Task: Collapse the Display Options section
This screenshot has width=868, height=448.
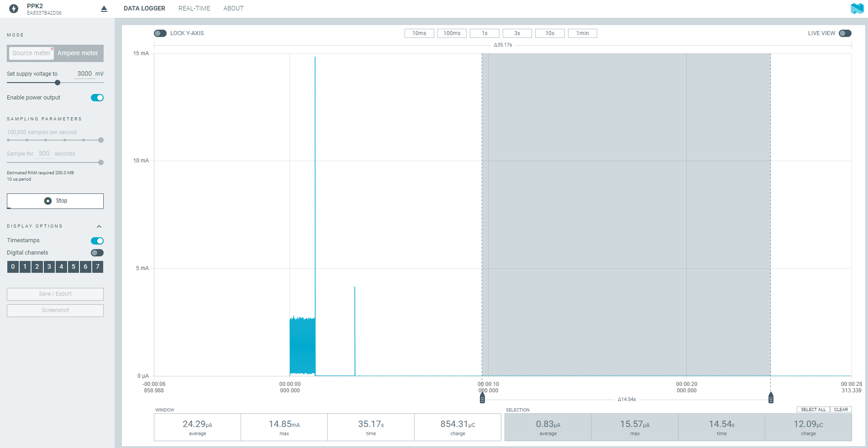Action: pos(99,226)
